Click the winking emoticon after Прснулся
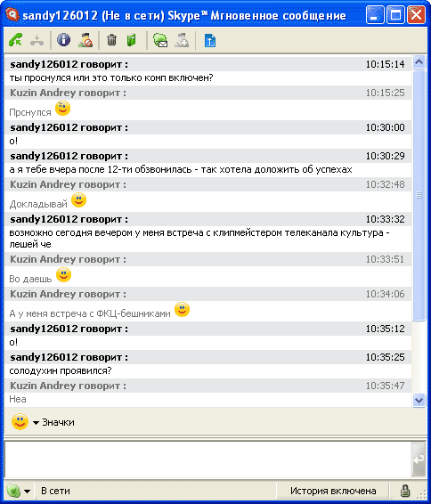This screenshot has height=504, width=431. click(62, 109)
